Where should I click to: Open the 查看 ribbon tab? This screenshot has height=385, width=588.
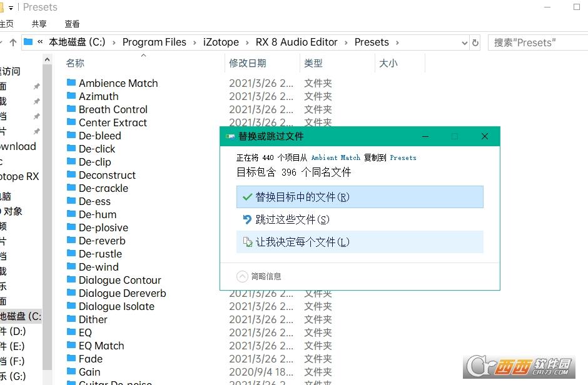[x=72, y=24]
